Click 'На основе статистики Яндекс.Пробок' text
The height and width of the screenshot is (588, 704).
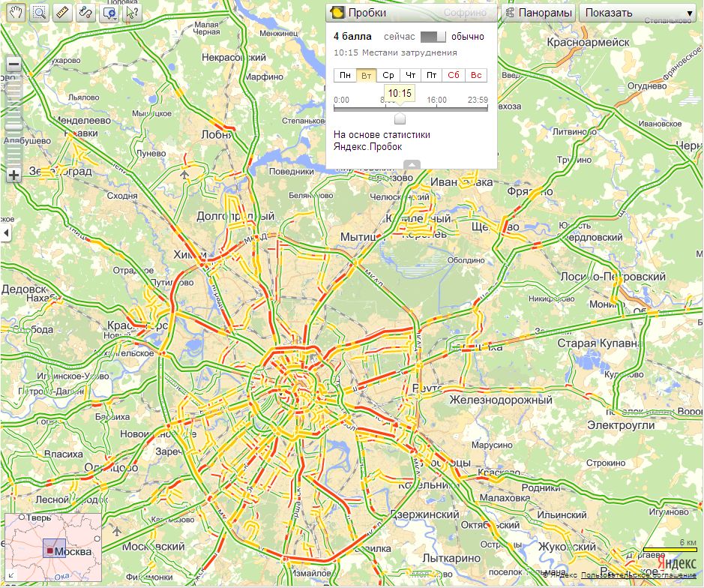click(382, 140)
